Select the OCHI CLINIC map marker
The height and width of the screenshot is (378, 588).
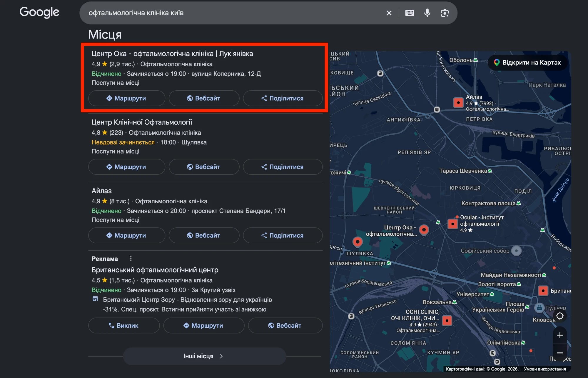tap(447, 320)
